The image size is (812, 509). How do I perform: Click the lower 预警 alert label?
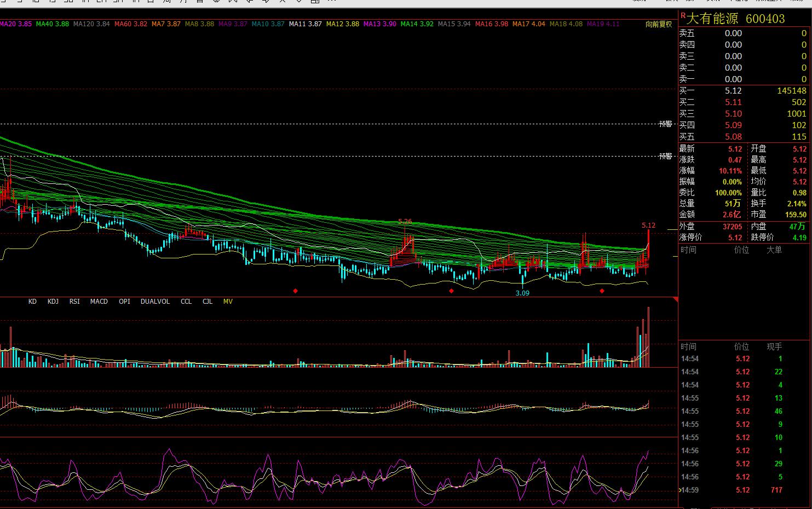click(665, 156)
